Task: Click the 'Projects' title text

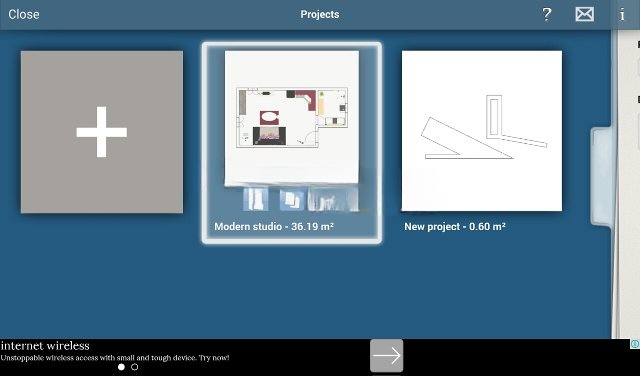Action: pyautogui.click(x=320, y=14)
